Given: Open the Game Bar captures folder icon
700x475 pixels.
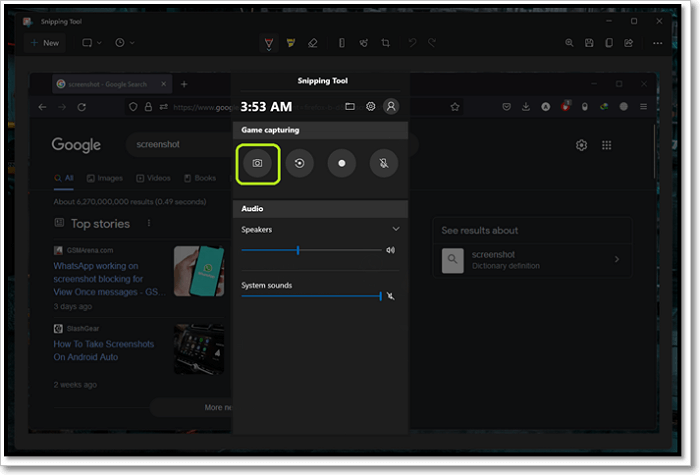Looking at the screenshot, I should 350,106.
